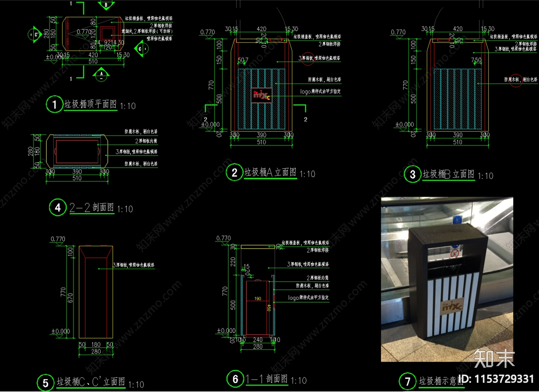Click the red ashtray square in top plan

coord(107,34)
